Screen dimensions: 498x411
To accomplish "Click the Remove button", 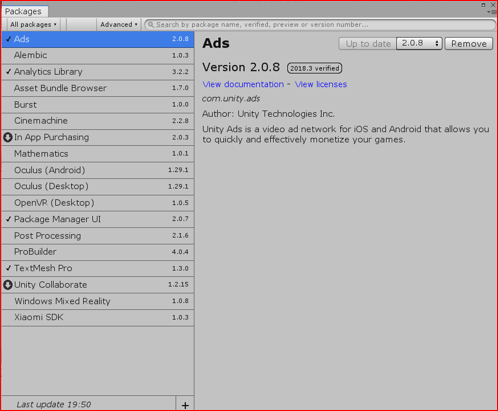I will (469, 44).
